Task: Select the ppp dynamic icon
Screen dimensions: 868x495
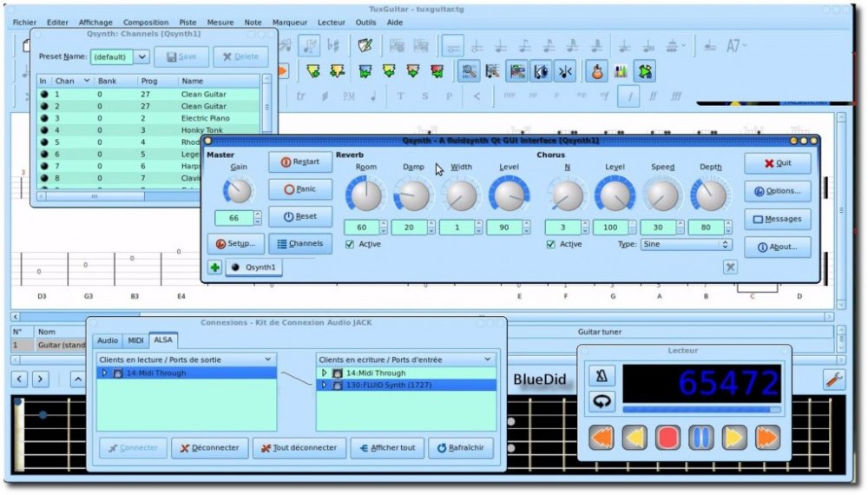Action: tap(510, 96)
